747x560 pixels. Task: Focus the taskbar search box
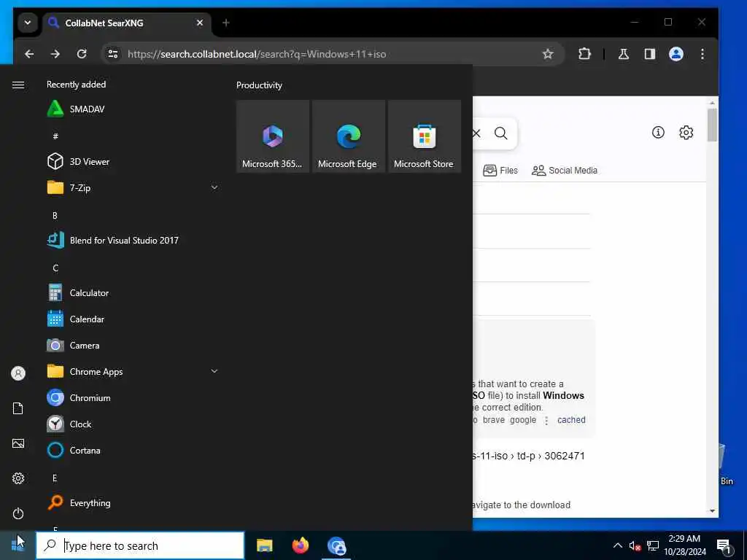[x=140, y=545]
